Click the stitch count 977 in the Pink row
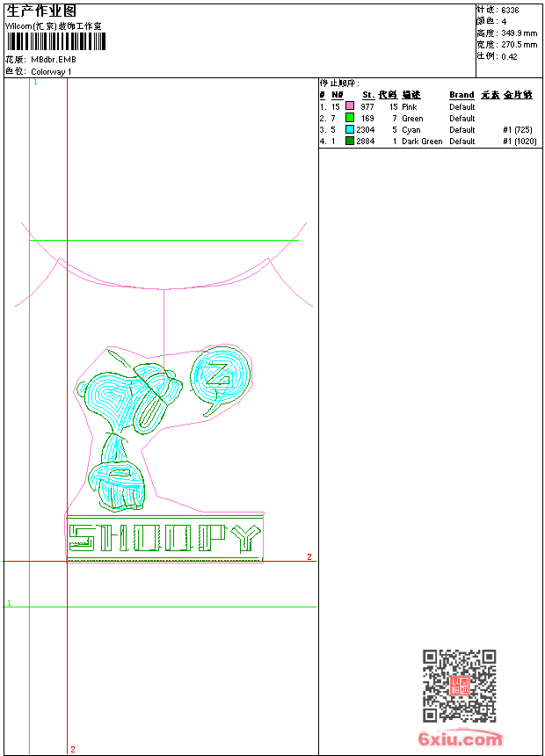 click(x=367, y=106)
